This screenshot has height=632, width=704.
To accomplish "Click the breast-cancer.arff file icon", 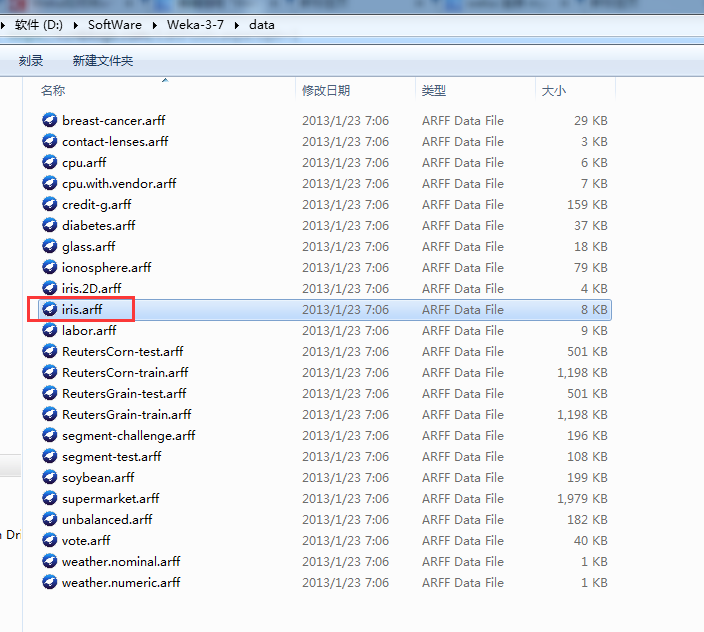I will (49, 120).
